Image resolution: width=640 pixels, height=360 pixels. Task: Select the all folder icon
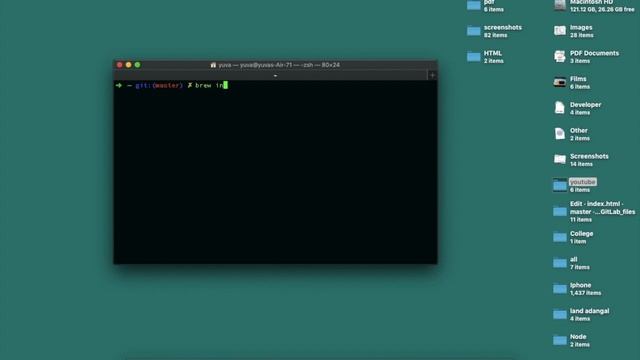[560, 263]
